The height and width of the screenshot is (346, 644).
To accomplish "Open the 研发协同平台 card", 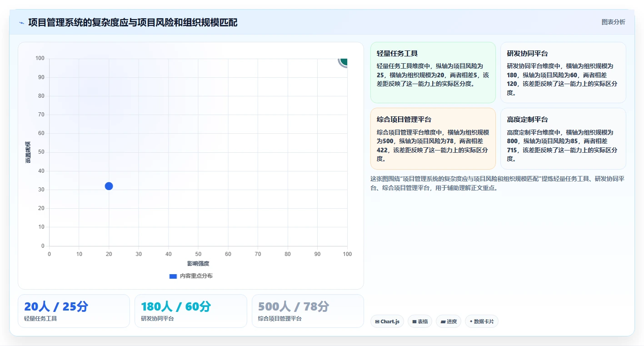I will (563, 73).
